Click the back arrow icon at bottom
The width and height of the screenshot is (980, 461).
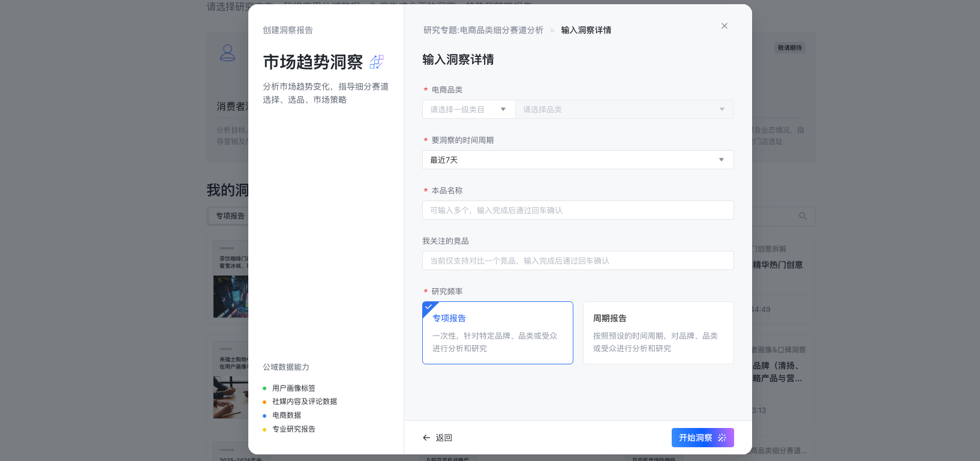(x=426, y=438)
